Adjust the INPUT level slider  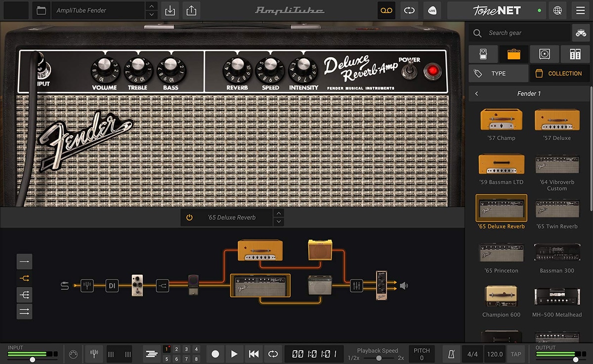(x=33, y=360)
